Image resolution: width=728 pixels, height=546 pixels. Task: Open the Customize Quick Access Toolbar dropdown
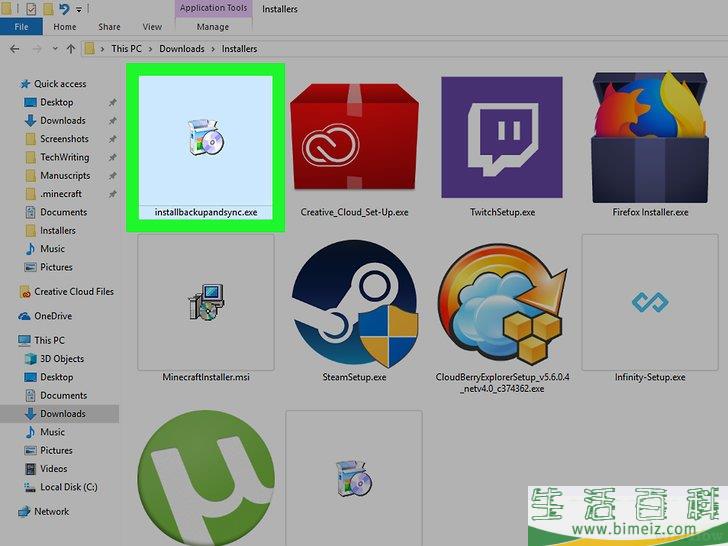click(78, 9)
